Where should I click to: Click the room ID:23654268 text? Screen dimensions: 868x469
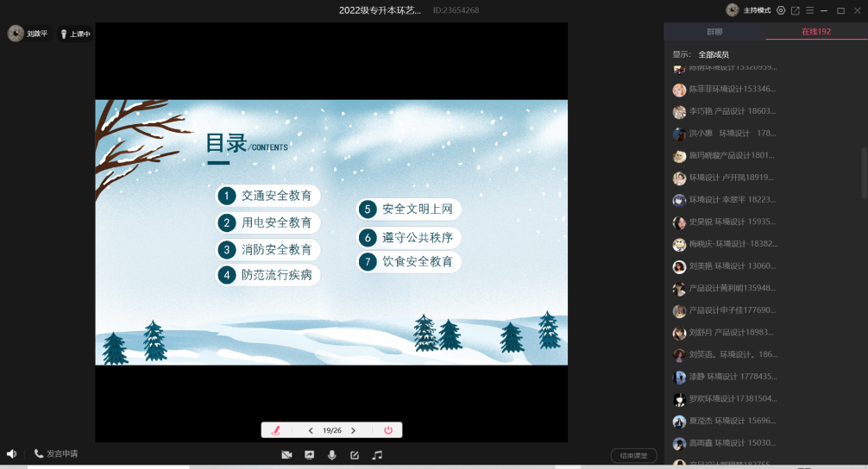pos(456,10)
